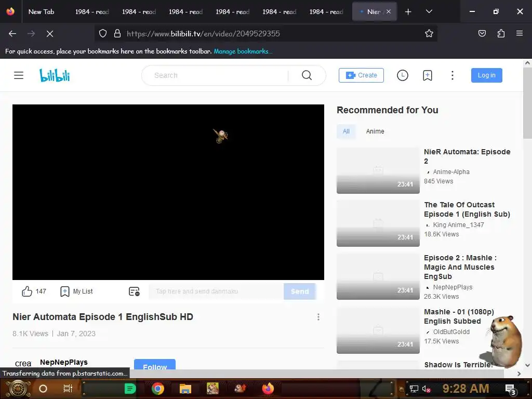Open Mashle - 01 (1080p) video thumbnail
Viewport: 532px width, 399px height.
click(378, 330)
